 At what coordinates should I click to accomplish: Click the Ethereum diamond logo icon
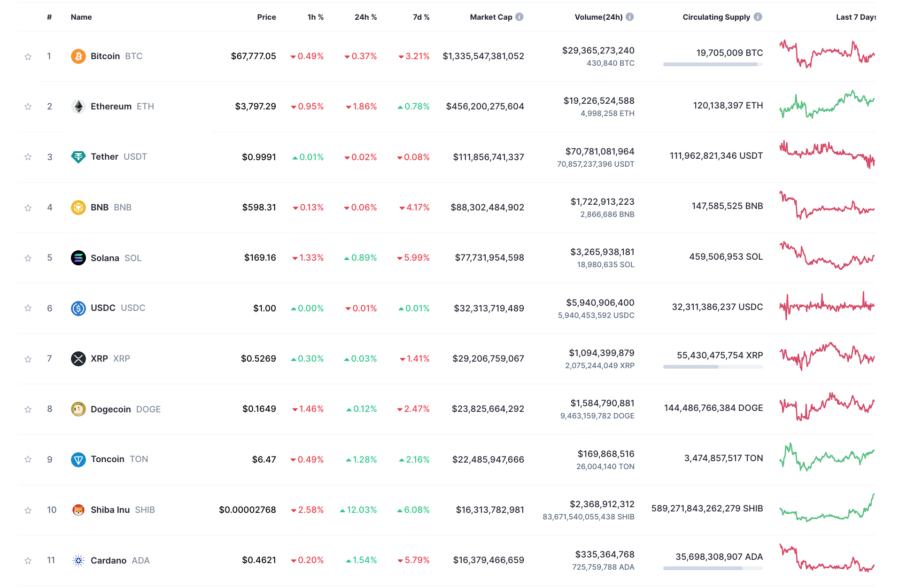tap(78, 107)
